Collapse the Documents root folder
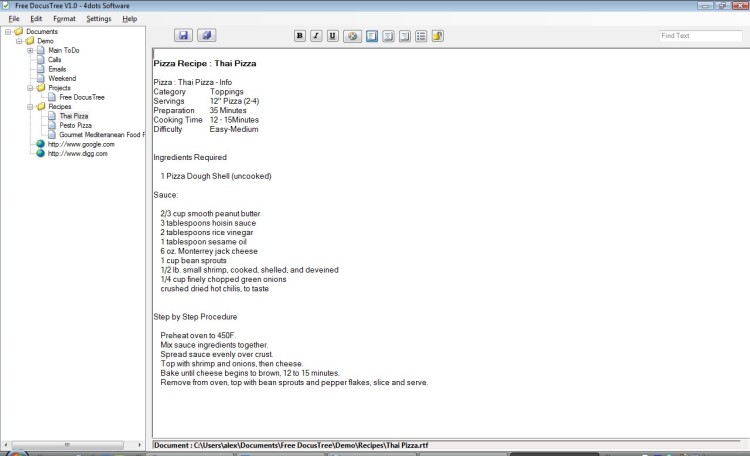Viewport: 750px width, 456px height. coord(8,31)
